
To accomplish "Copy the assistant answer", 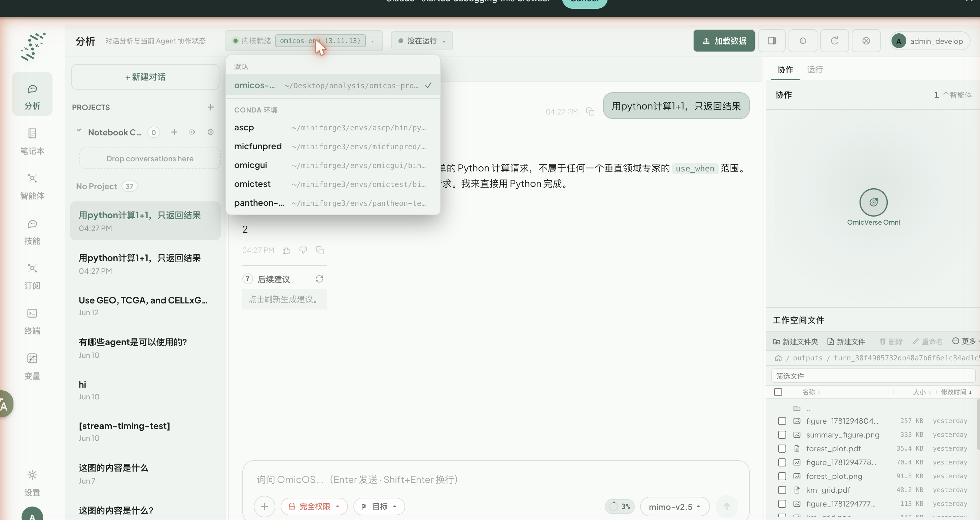I will (x=320, y=250).
